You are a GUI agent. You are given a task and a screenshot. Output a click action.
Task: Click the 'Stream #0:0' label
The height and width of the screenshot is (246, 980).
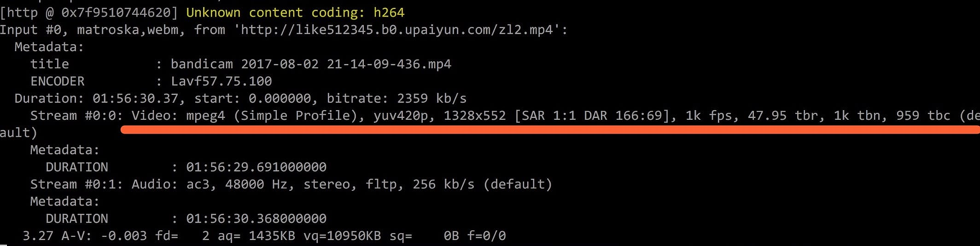[76, 116]
